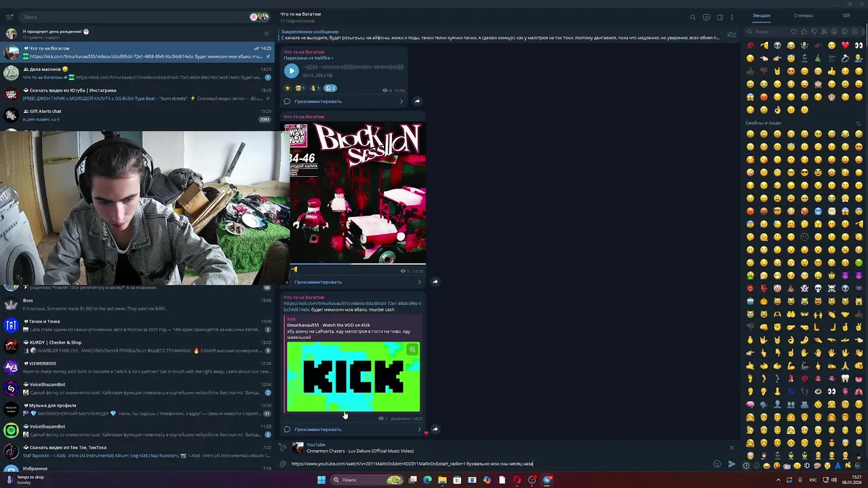Open the Boss chat
Image resolution: width=868 pixels, height=488 pixels.
[138, 304]
